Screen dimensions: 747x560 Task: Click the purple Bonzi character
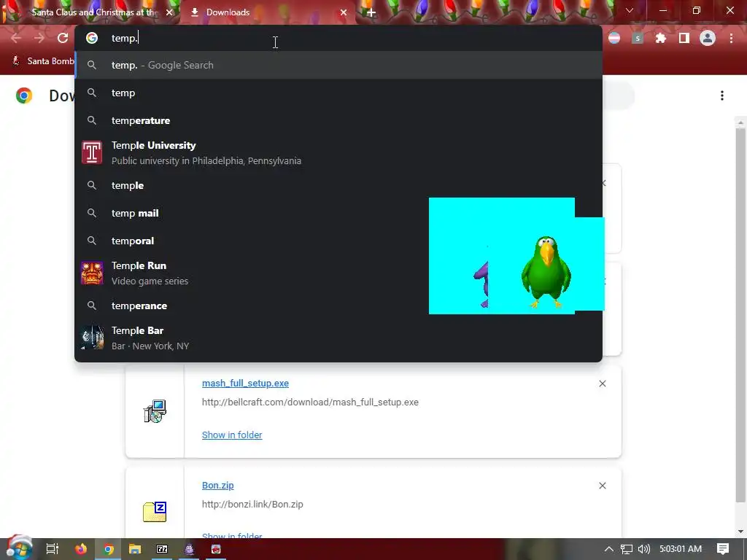(481, 285)
